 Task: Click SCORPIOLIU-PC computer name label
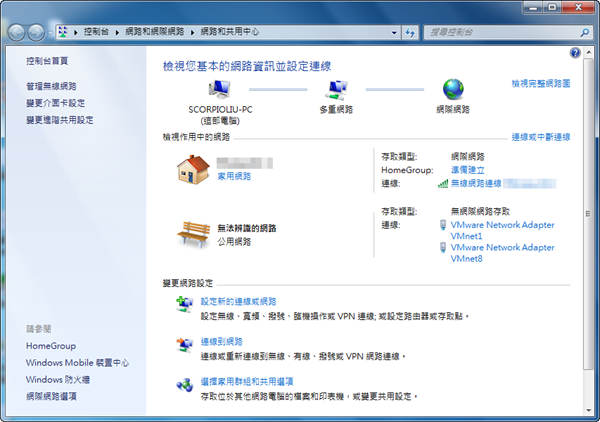click(220, 110)
